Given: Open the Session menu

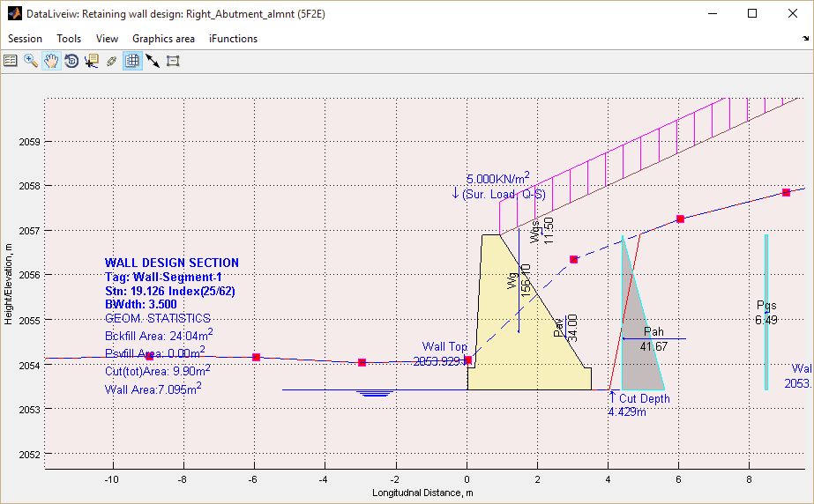Looking at the screenshot, I should [25, 39].
